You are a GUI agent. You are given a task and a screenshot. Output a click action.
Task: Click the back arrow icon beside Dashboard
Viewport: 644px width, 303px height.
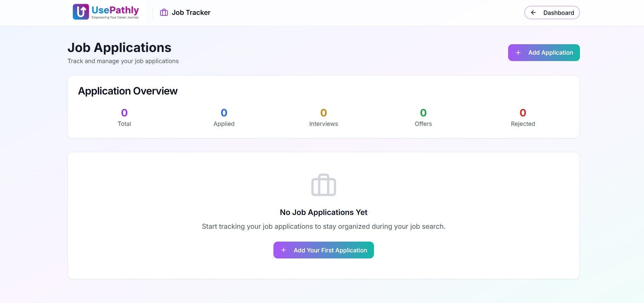click(533, 12)
